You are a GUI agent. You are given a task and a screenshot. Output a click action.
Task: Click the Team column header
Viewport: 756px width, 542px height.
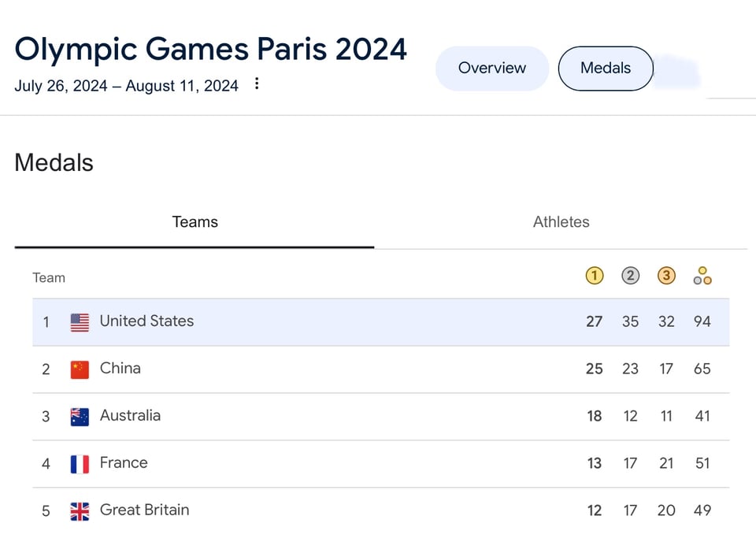pos(49,277)
